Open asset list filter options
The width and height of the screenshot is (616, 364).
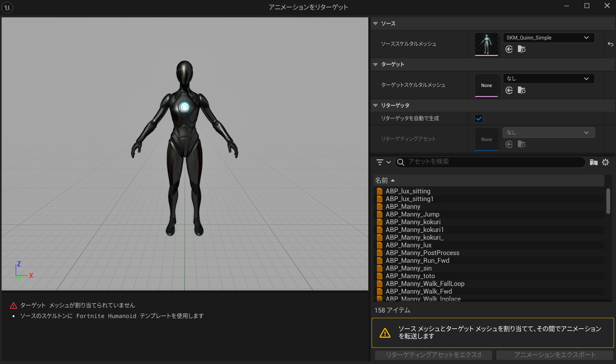click(x=383, y=162)
